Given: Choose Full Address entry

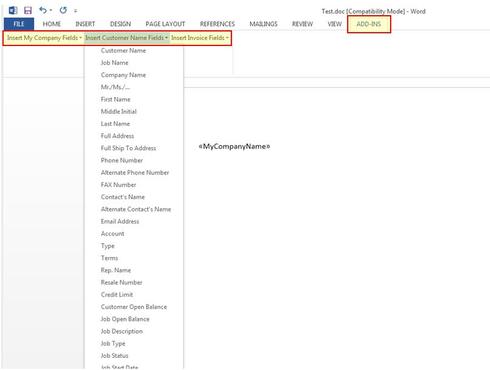Looking at the screenshot, I should (117, 136).
